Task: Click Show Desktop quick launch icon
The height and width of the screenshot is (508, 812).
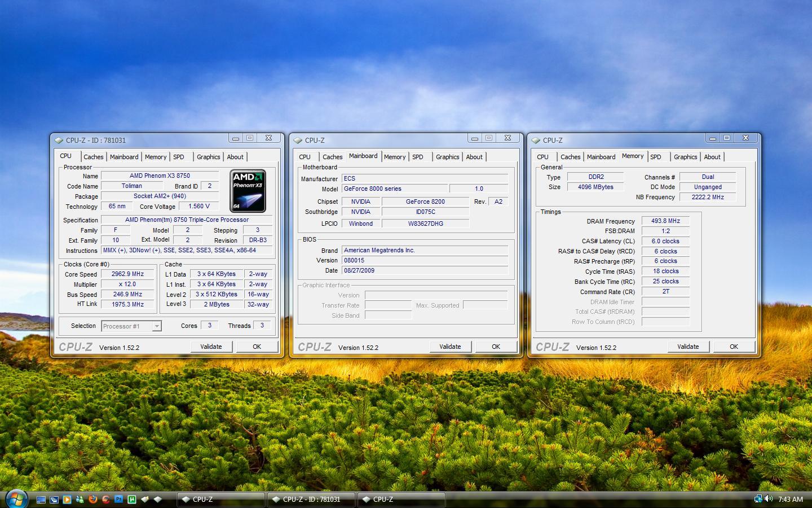Action: [x=41, y=500]
